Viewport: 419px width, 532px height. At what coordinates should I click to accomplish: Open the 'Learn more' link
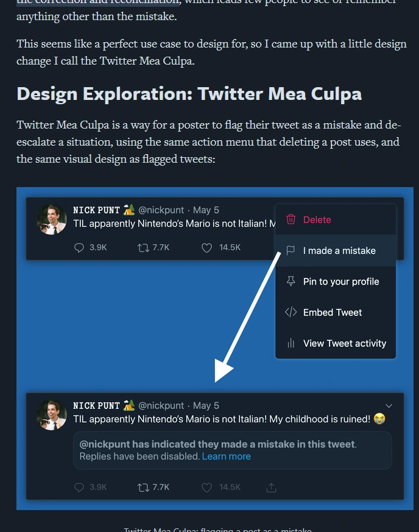(x=227, y=456)
